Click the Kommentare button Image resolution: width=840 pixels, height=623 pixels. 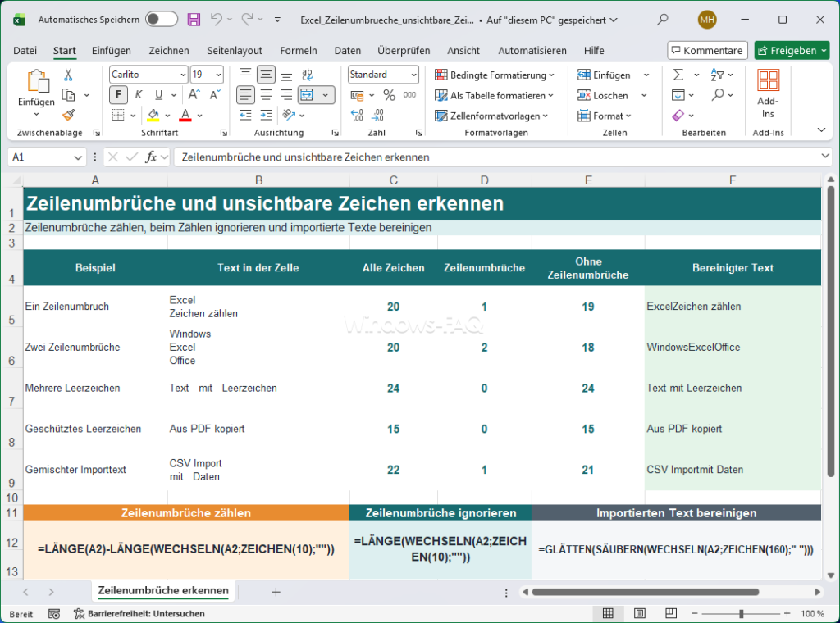707,50
